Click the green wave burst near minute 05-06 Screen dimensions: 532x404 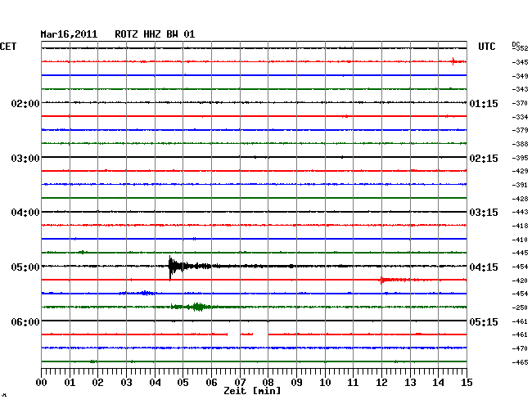coord(197,307)
